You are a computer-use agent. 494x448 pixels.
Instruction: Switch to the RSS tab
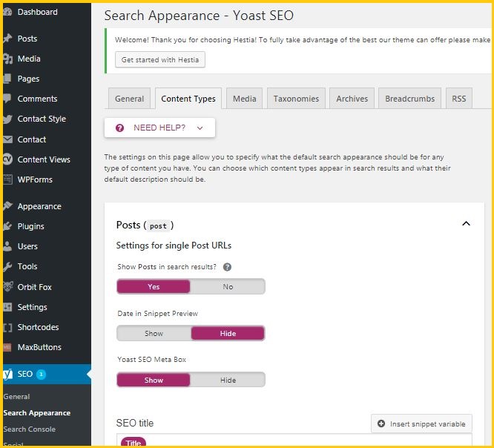[x=459, y=99]
